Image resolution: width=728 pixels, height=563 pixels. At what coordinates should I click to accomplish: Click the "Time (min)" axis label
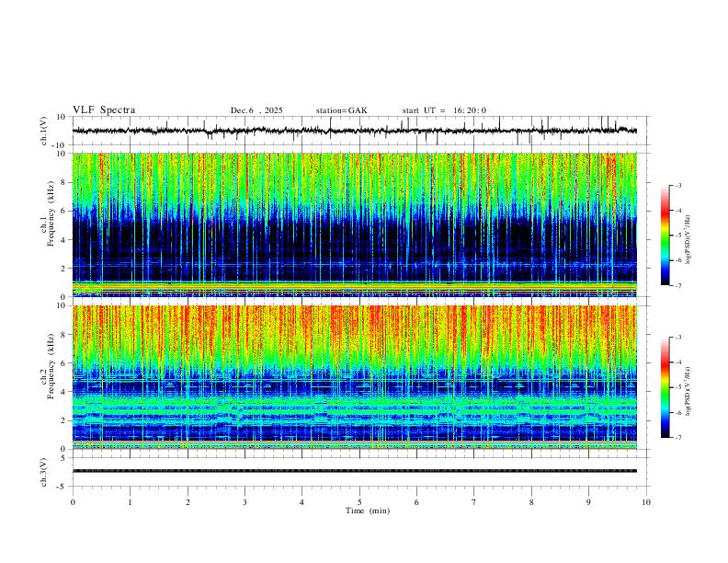pos(368,511)
